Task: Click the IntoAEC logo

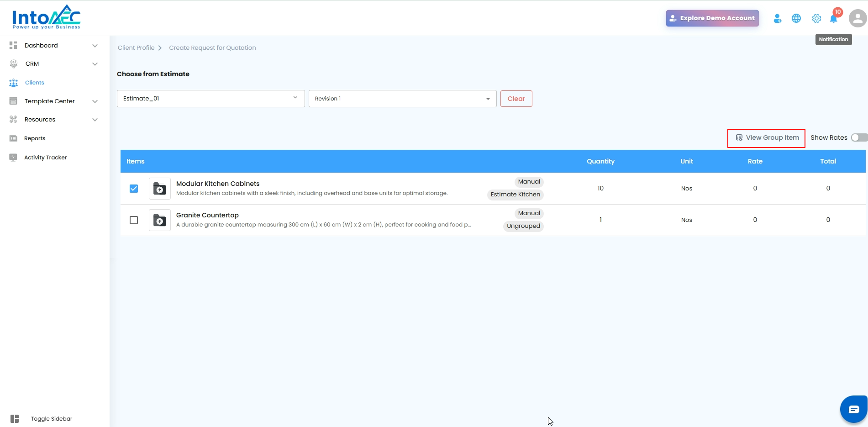Action: [x=47, y=17]
